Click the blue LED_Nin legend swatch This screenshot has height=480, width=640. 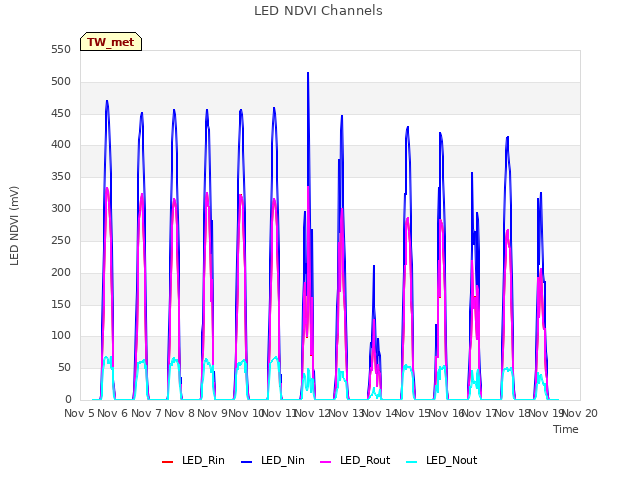pos(247,462)
